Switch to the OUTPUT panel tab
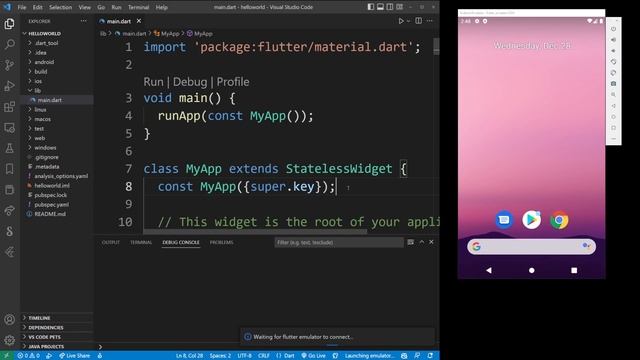 pos(111,242)
